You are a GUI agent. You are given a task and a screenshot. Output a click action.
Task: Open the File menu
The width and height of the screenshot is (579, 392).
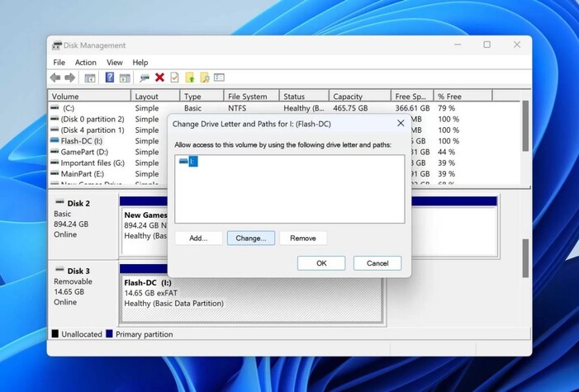pyautogui.click(x=59, y=62)
